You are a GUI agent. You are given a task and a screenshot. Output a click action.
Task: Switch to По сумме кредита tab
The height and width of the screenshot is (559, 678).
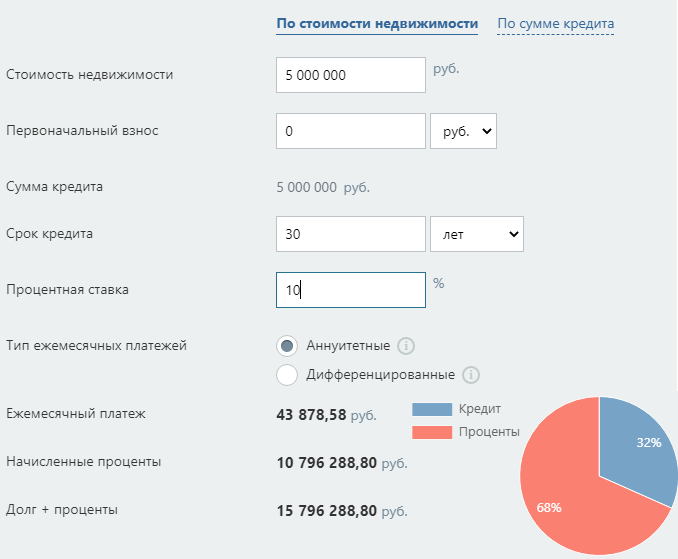[555, 24]
